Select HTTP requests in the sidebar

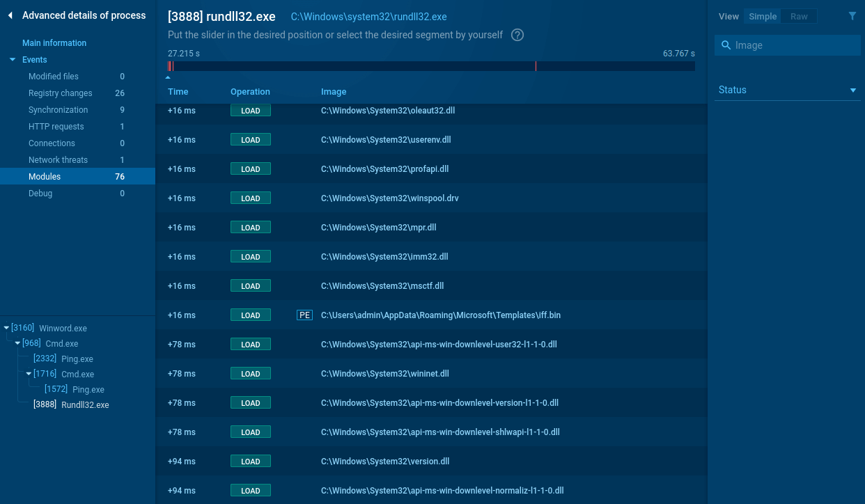[x=56, y=127]
